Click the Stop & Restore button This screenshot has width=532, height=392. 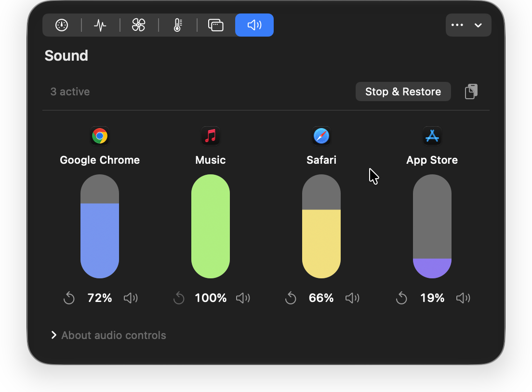click(403, 91)
